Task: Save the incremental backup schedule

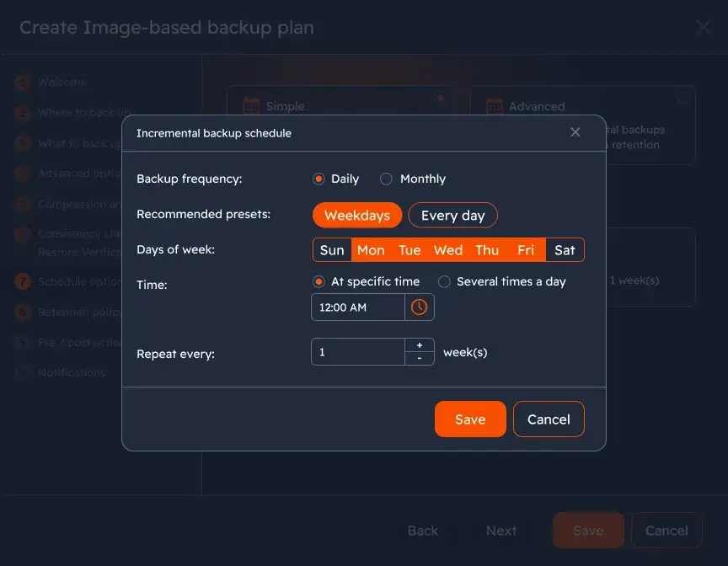Action: coord(470,419)
